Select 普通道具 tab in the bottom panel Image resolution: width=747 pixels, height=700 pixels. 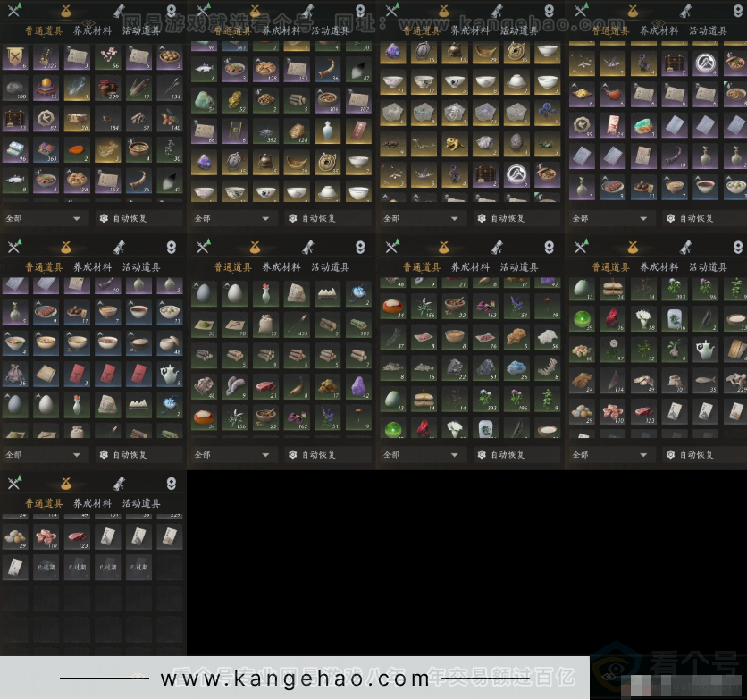pyautogui.click(x=44, y=503)
